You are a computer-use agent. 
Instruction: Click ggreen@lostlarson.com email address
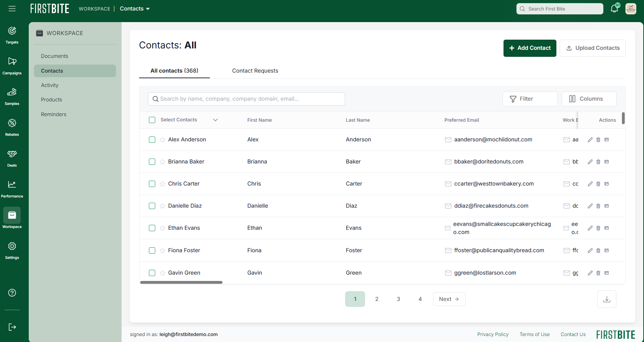tap(485, 273)
